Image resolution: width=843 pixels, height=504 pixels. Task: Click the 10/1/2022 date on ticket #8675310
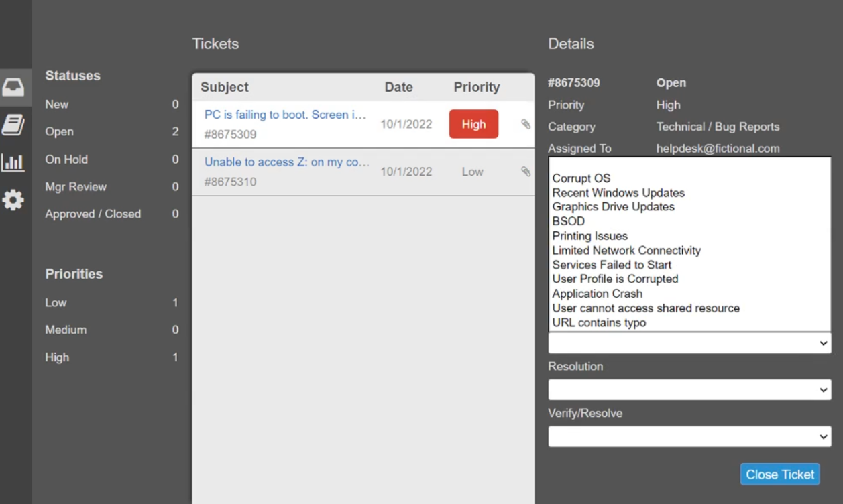click(406, 172)
